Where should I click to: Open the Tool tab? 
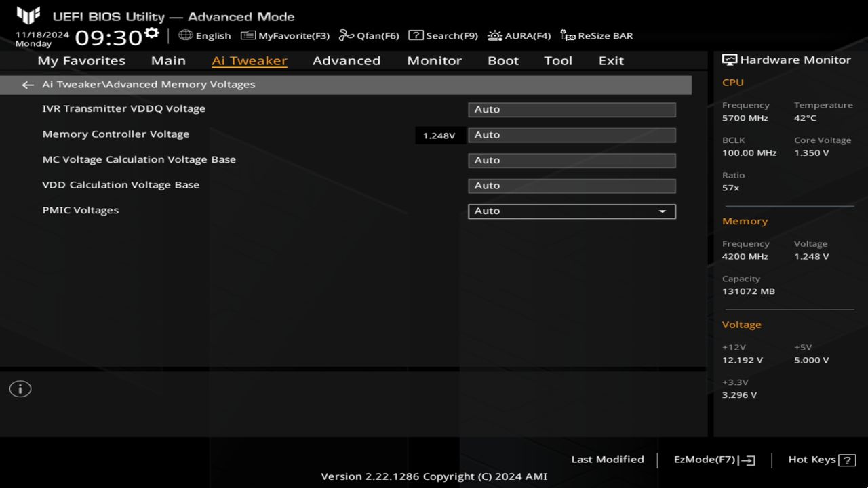click(x=558, y=60)
